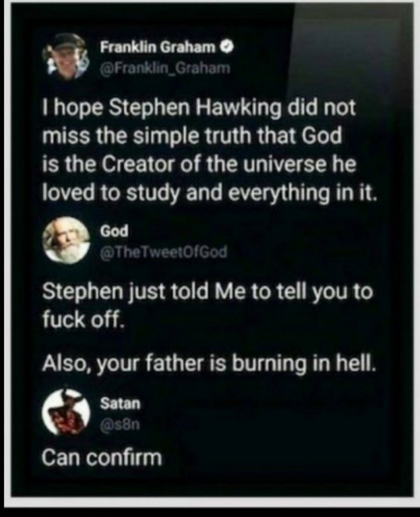420x517 pixels.
Task: Click the 'fuck off.' line in God's reply
Action: point(84,319)
